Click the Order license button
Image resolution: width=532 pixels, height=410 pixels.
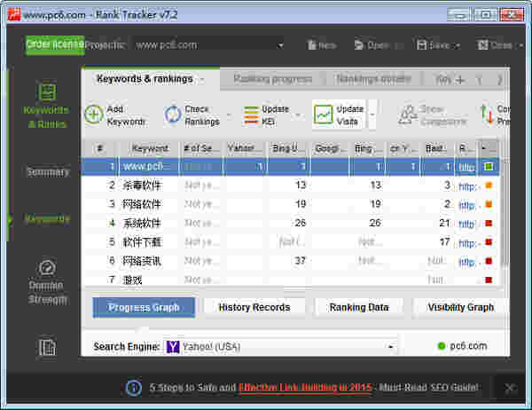pos(55,45)
